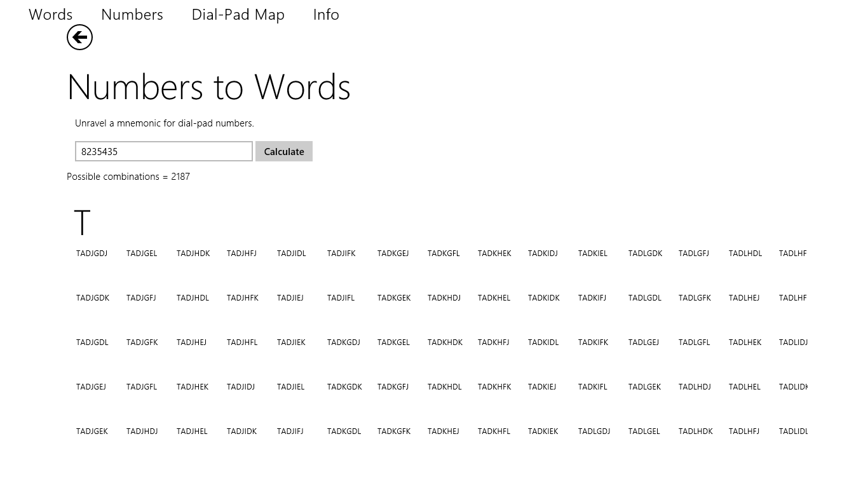Image resolution: width=868 pixels, height=488 pixels.
Task: Select the word TADLHDL
Action: pos(745,254)
